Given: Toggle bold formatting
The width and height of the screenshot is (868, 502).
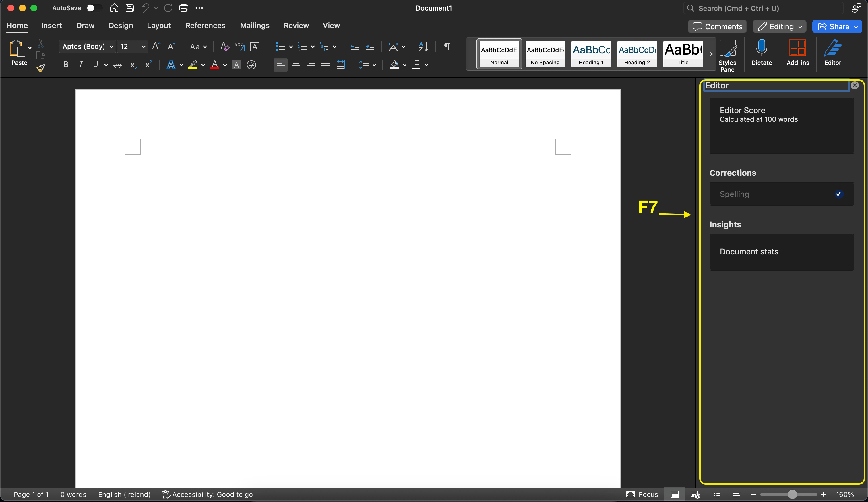Looking at the screenshot, I should [66, 65].
